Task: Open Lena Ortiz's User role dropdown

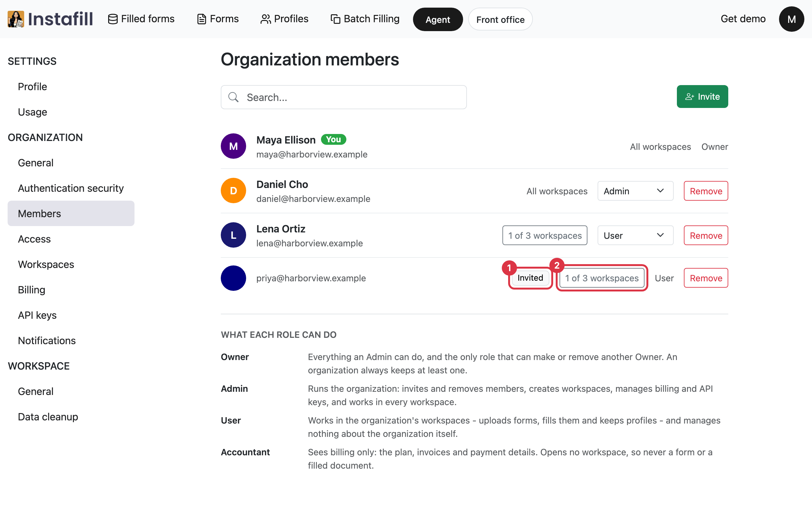Action: [635, 235]
